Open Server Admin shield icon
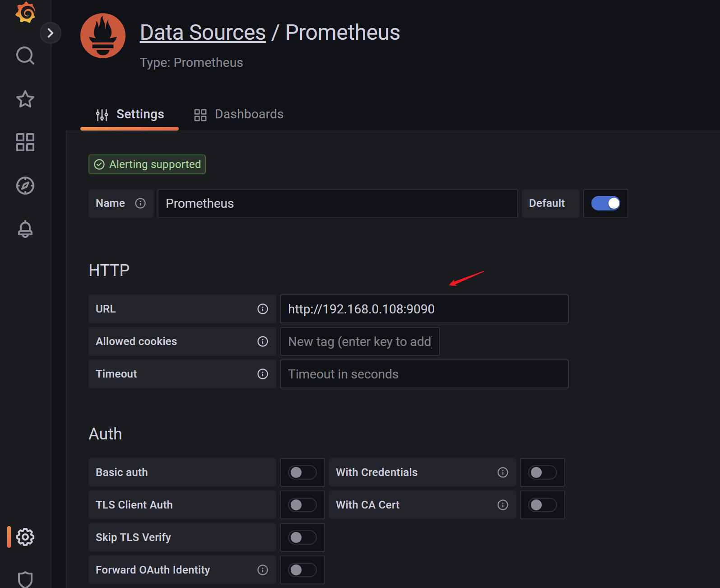The height and width of the screenshot is (588, 720). coord(25,579)
